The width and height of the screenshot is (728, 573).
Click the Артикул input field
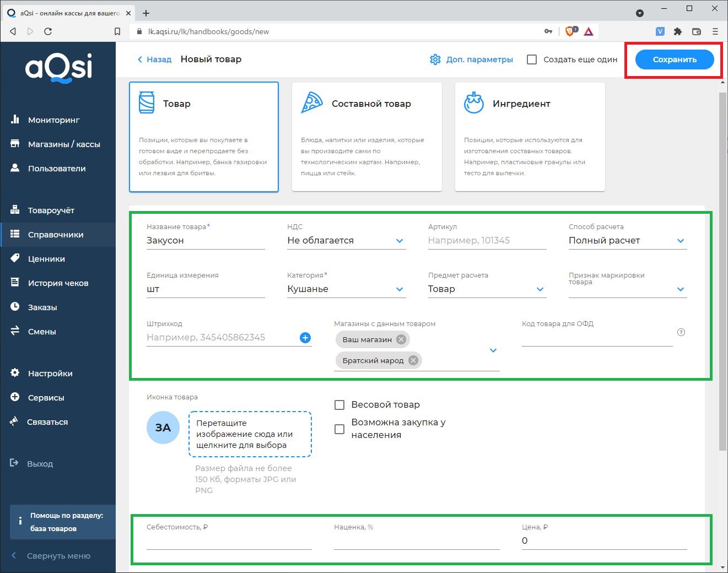487,241
